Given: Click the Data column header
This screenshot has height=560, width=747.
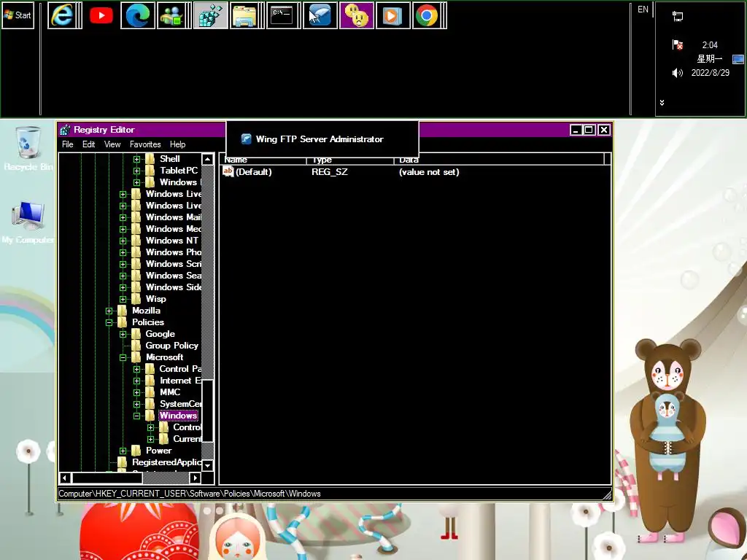Looking at the screenshot, I should (499, 160).
